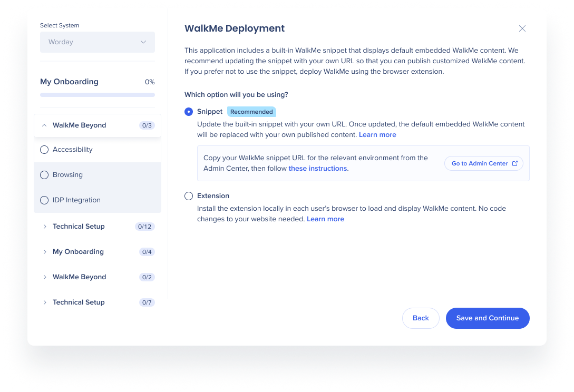Viewport: 574px width, 392px height.
Task: Open the Learn more link under Extension
Action: pos(325,219)
